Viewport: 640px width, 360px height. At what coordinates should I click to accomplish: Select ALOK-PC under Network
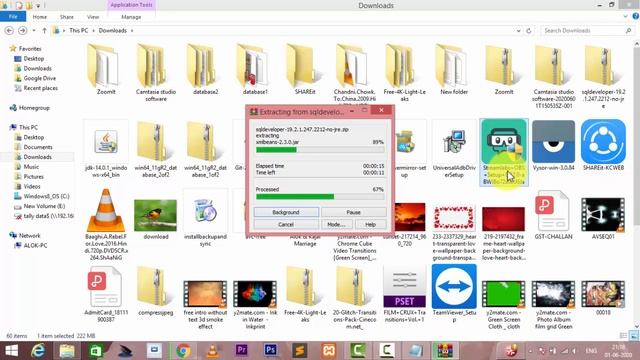coord(35,245)
